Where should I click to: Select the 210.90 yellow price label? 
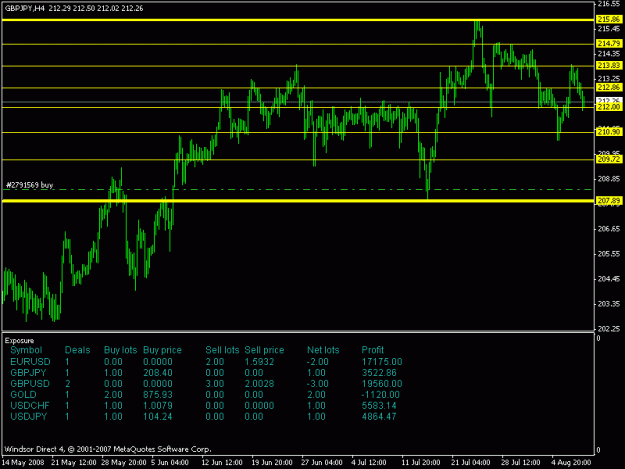pos(609,132)
